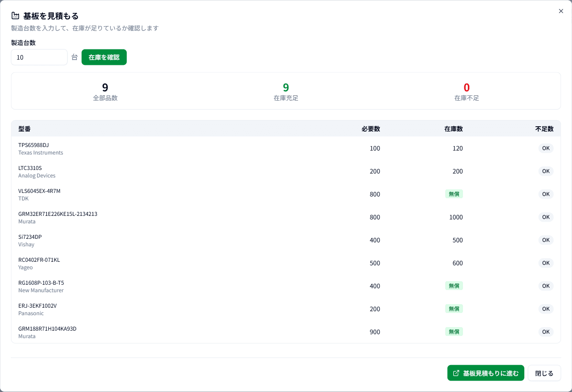Click the 無償 badge in the RG1608P-103-B-T5 row
The image size is (572, 392).
coord(454,286)
